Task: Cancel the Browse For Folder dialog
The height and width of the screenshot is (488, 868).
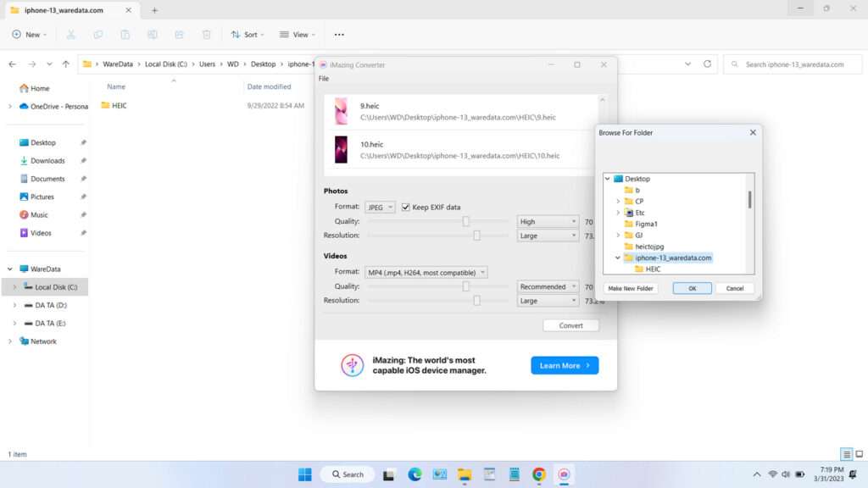Action: tap(735, 288)
